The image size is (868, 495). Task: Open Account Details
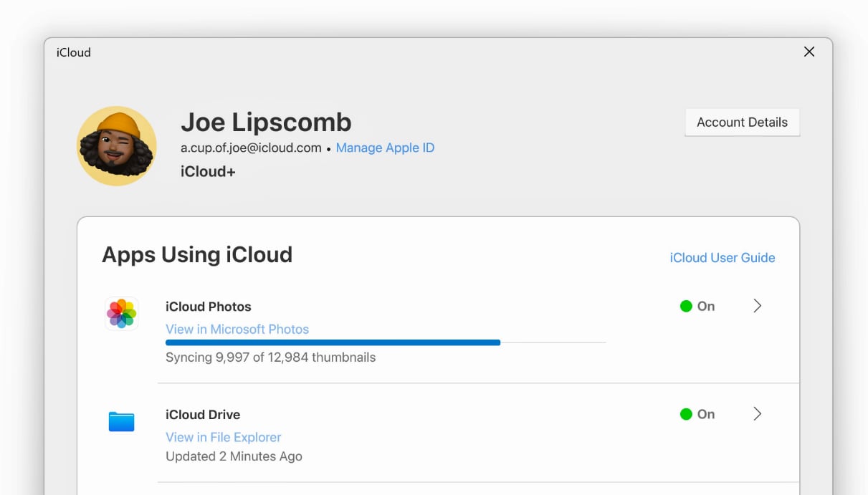pos(742,122)
